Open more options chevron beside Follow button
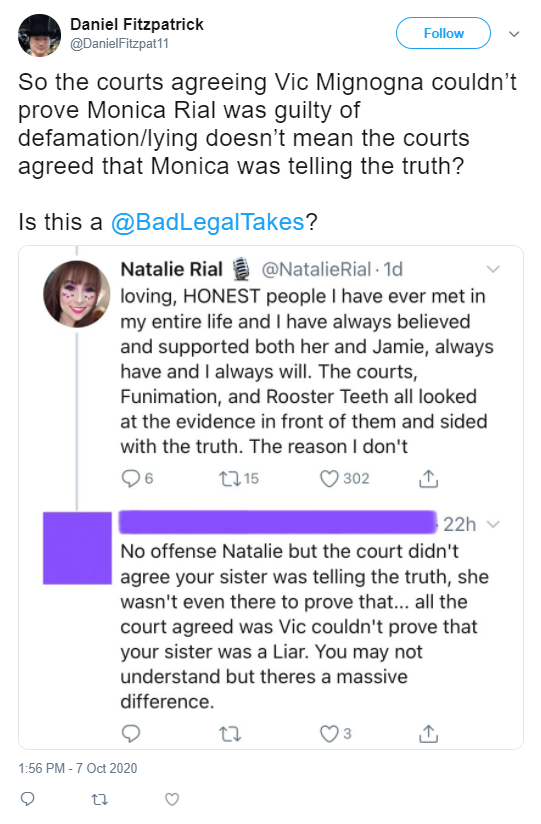The width and height of the screenshot is (541, 824). [x=514, y=34]
